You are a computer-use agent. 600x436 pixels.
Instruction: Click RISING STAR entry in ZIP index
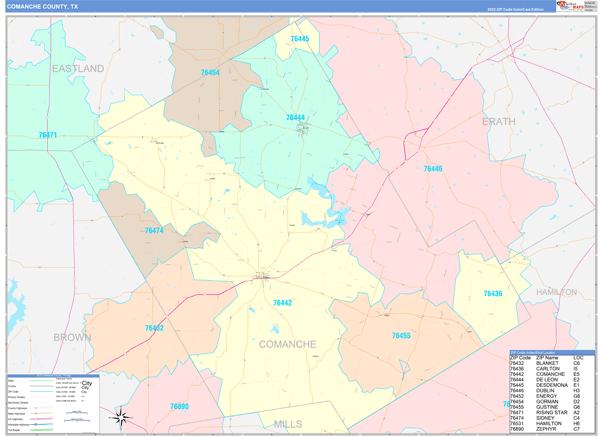[552, 413]
